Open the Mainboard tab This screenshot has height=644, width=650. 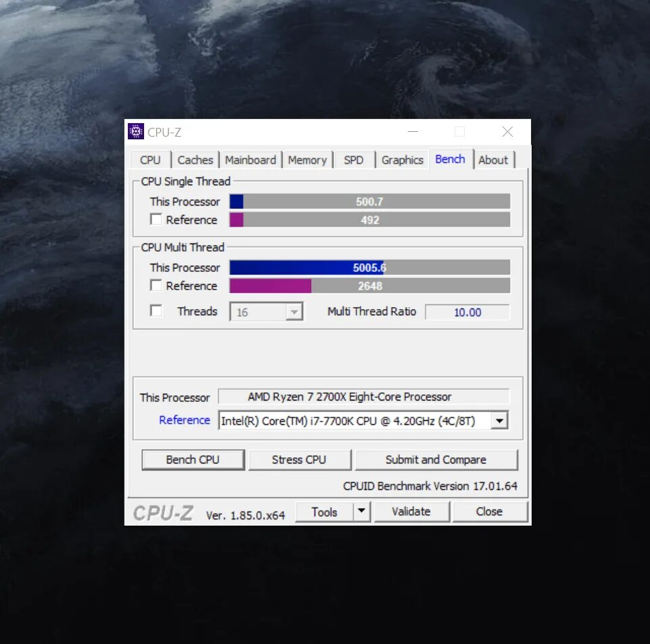tap(250, 160)
